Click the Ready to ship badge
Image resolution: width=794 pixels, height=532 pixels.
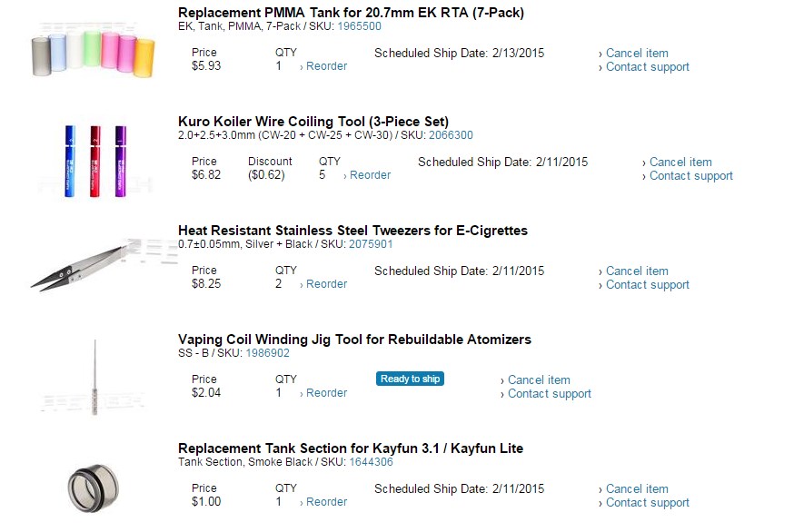[410, 379]
